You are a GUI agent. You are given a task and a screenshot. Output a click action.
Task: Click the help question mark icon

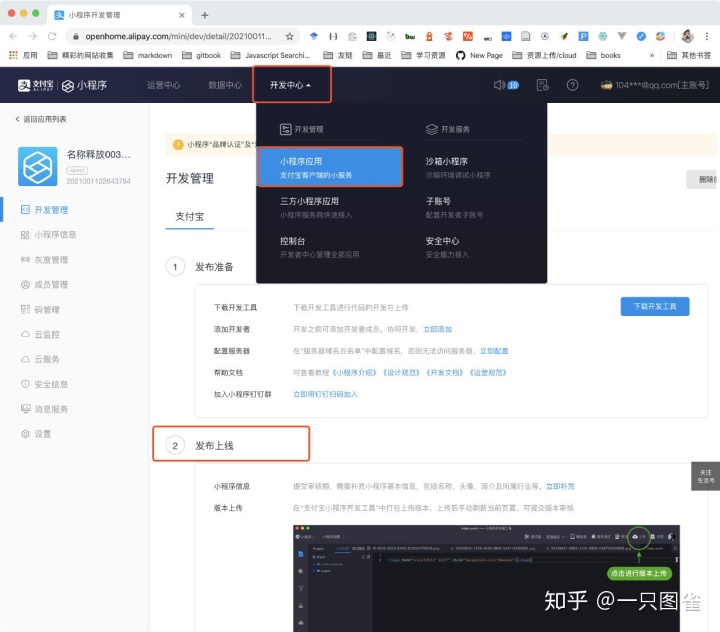[x=572, y=85]
